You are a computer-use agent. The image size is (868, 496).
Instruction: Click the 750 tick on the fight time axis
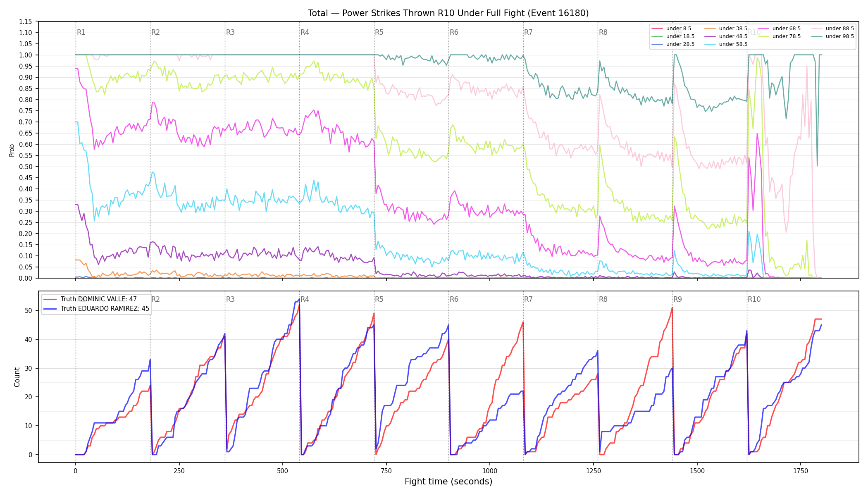(x=386, y=471)
